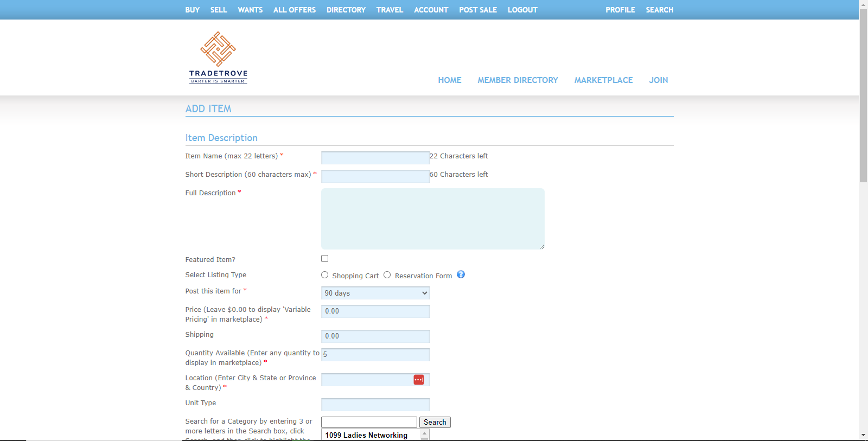The width and height of the screenshot is (868, 441).
Task: Choose the Reservation Form radio option
Action: (387, 275)
